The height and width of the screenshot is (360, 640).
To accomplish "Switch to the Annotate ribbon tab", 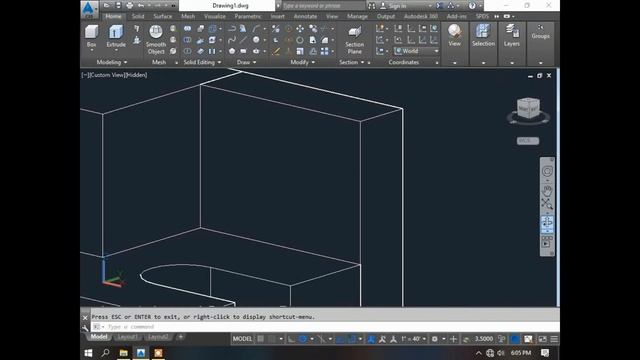I will coord(305,16).
